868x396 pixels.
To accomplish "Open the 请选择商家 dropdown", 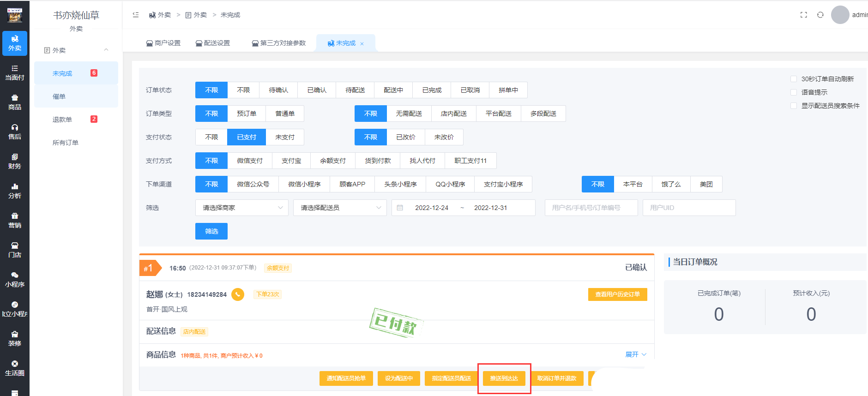I will click(x=242, y=208).
